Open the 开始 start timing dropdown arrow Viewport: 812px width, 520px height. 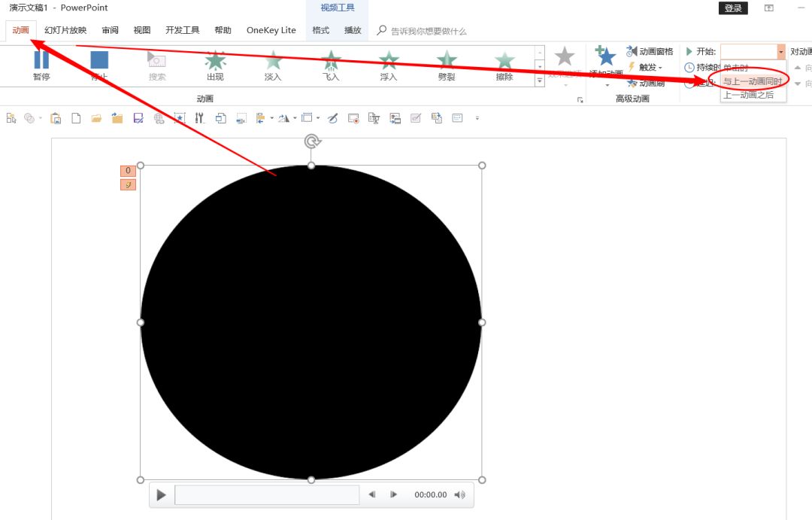click(781, 52)
